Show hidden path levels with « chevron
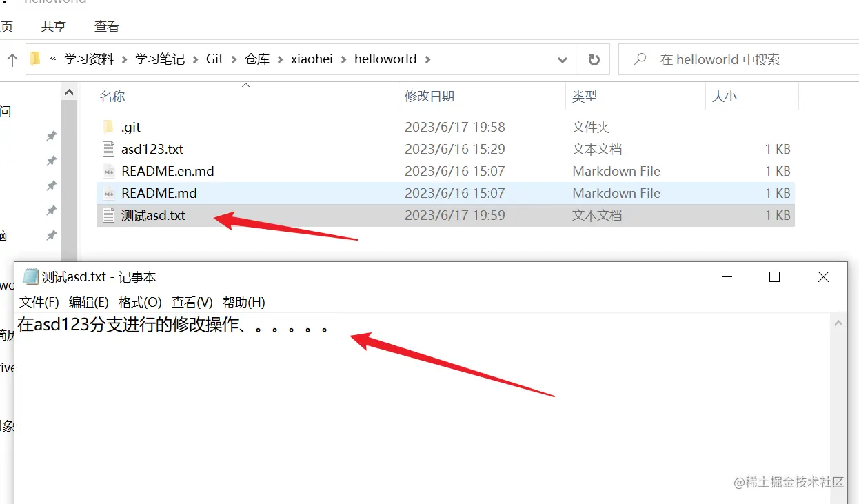 pos(53,59)
